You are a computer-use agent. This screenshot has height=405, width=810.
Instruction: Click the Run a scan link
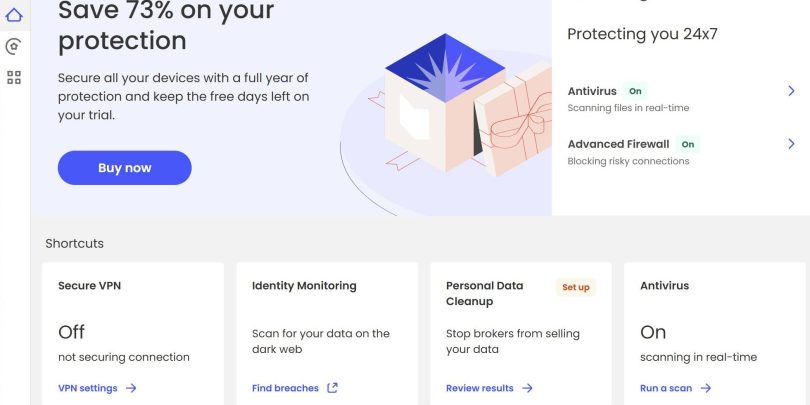(x=666, y=388)
